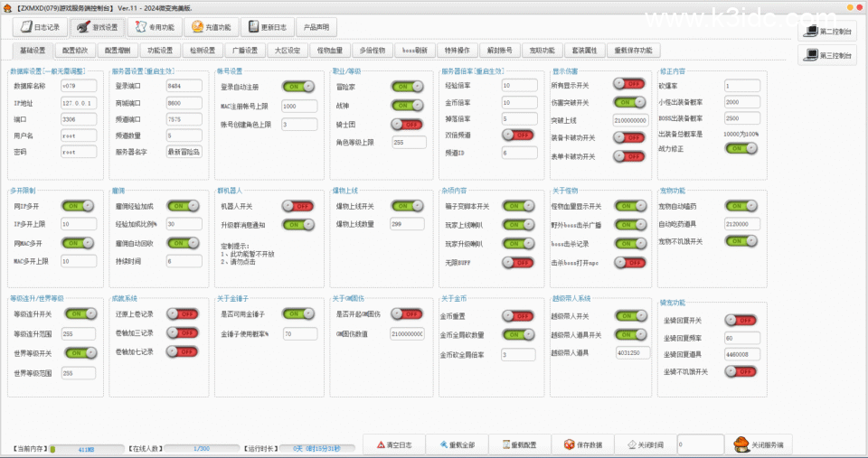Click the 重载配置 reload config button
Viewport: 868px width, 458px height.
click(520, 444)
